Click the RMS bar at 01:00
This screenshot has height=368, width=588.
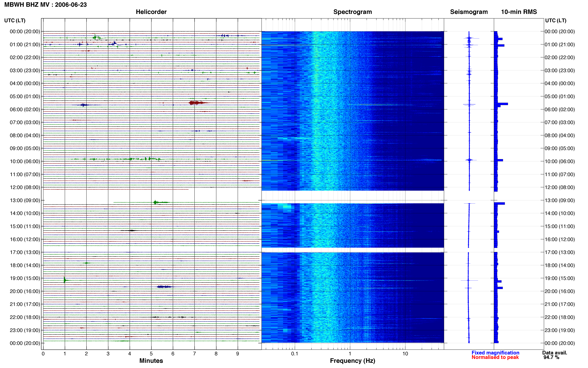[499, 45]
